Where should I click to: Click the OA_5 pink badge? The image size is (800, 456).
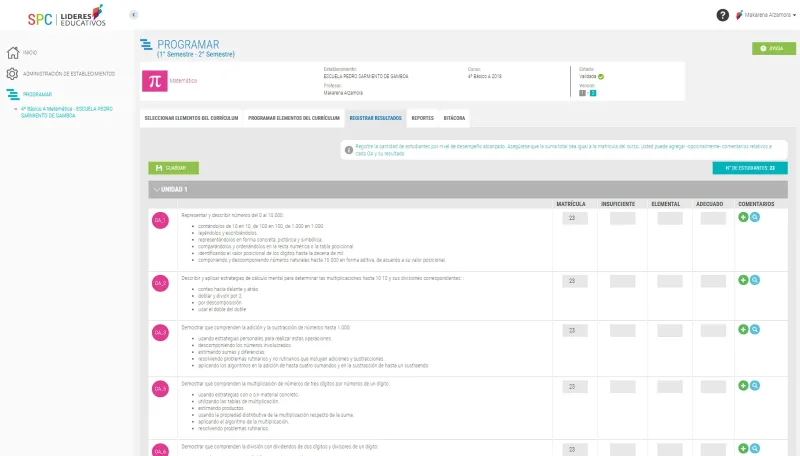pos(160,389)
